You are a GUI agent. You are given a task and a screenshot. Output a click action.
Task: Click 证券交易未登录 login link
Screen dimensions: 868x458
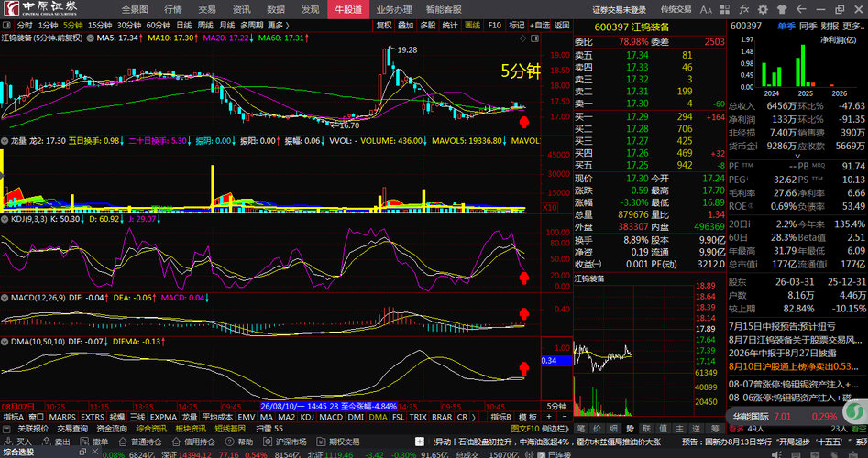point(619,9)
